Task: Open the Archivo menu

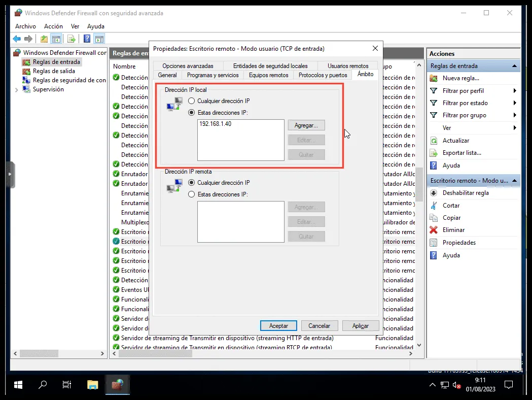Action: point(25,26)
